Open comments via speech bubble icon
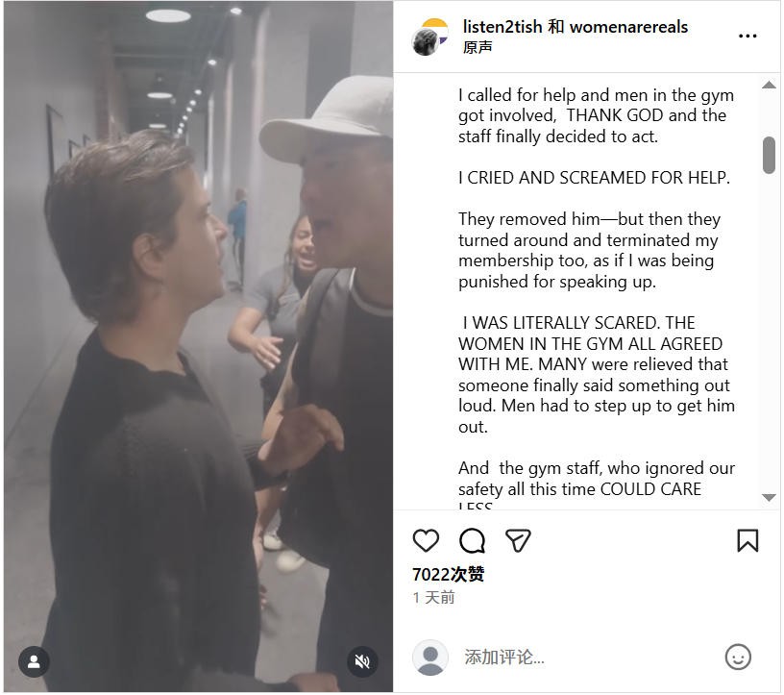This screenshot has height=695, width=784. [x=472, y=540]
